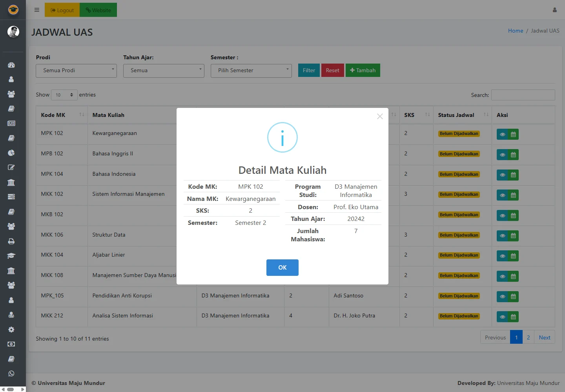
Task: Open the Tahun Ajar dropdown
Action: (x=164, y=71)
